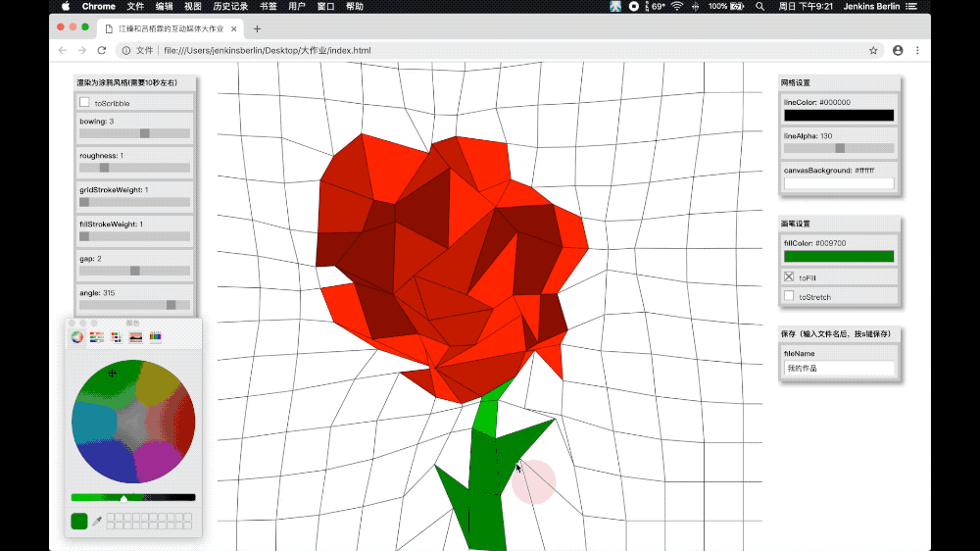Open the 编辑 menu
This screenshot has height=551, width=980.
[x=164, y=6]
